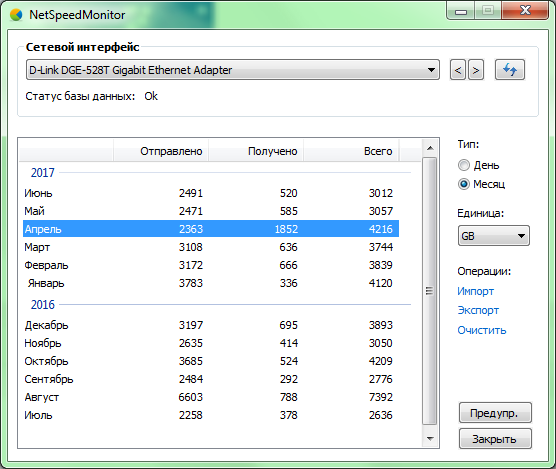Click the list's vertical scrollbar thumb
556x469 pixels.
click(430, 291)
